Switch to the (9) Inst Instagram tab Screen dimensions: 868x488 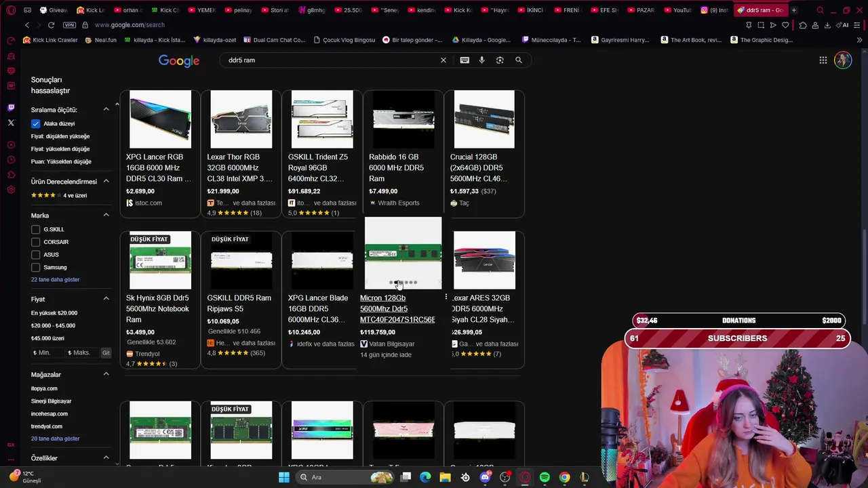pos(714,10)
